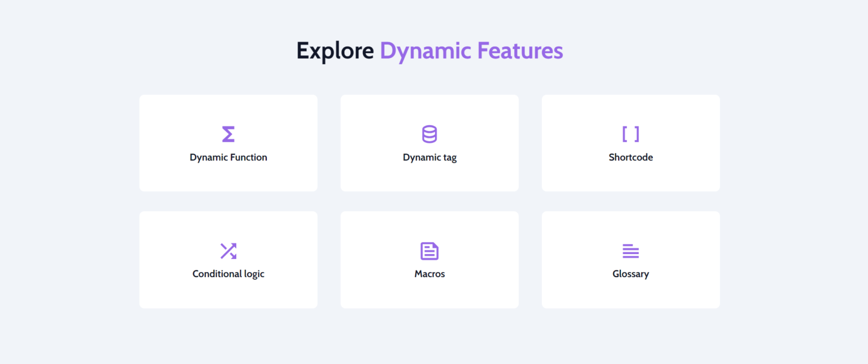Click the purple "Dynamic Features" heading text

pyautogui.click(x=471, y=51)
